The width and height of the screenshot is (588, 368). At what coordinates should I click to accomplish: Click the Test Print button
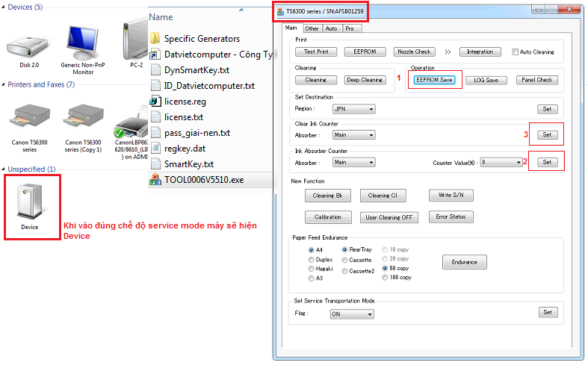(x=316, y=52)
